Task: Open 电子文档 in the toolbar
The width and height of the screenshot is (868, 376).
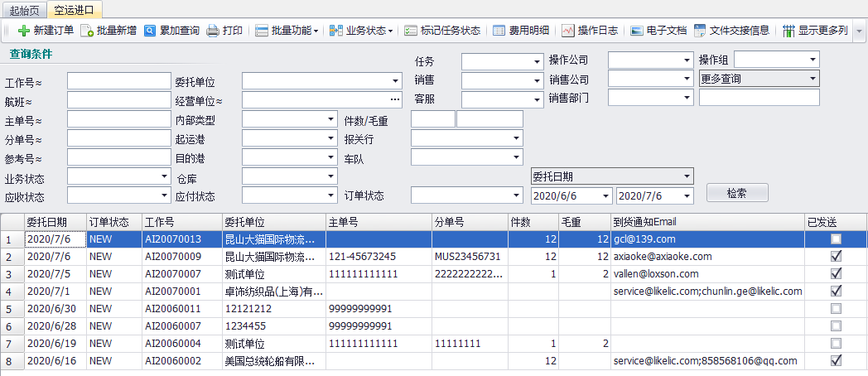Action: [x=636, y=31]
